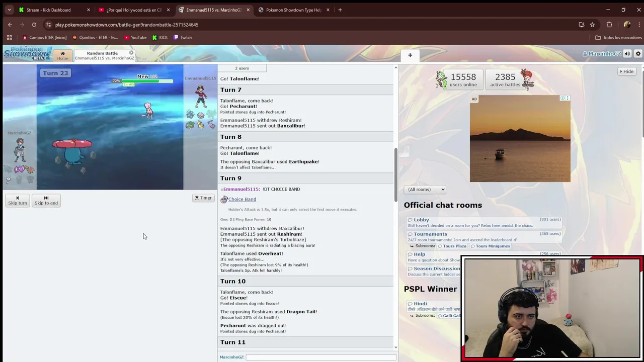Click the address bar URL

coord(127,25)
